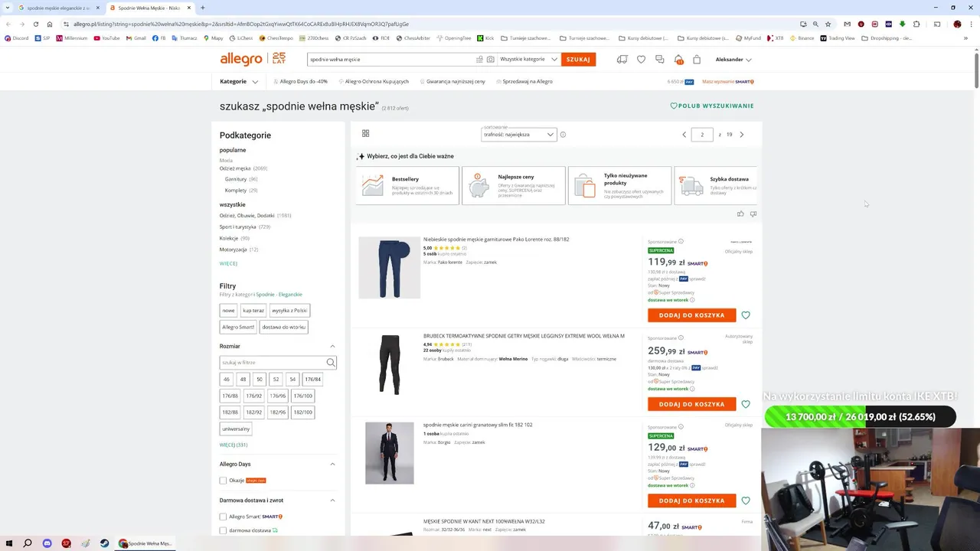The width and height of the screenshot is (980, 551).
Task: Select 'Tylko nieużywane produkty' card
Action: (619, 185)
